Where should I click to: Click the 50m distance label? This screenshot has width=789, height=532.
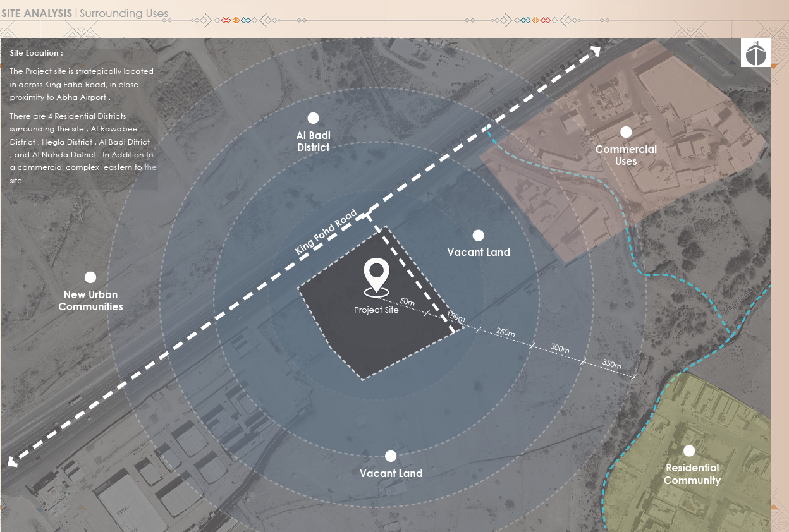(408, 302)
